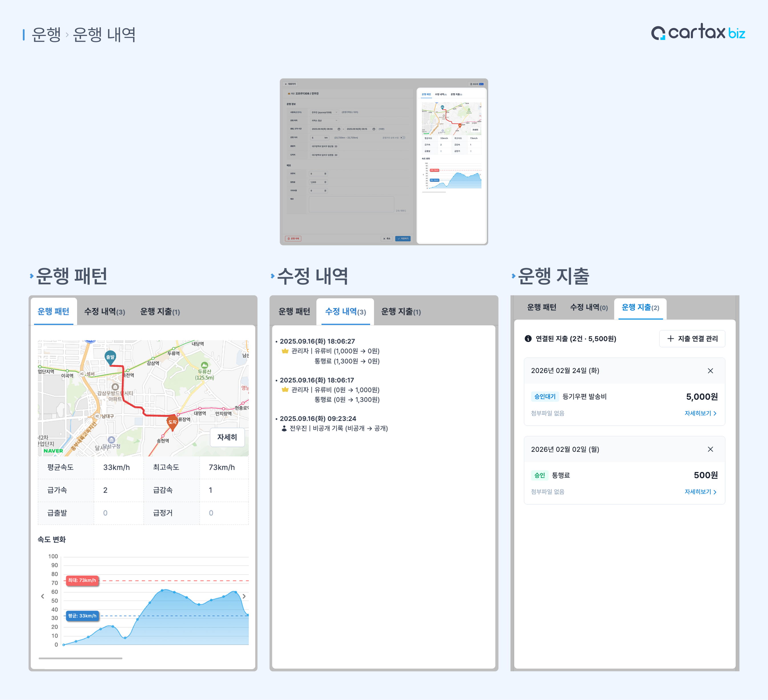Remove the 2026년 02월 24일 expense card
This screenshot has height=700, width=768.
click(710, 371)
